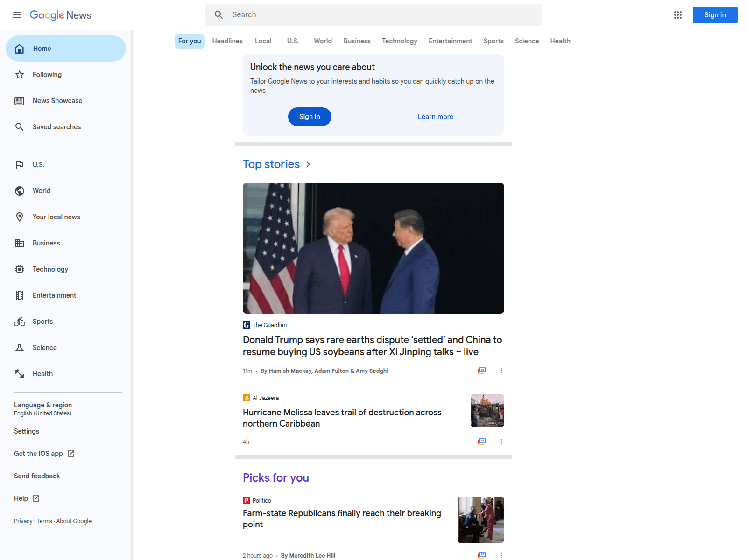This screenshot has width=747, height=560.
Task: Click Sign in inside Unlock news card
Action: [x=310, y=117]
